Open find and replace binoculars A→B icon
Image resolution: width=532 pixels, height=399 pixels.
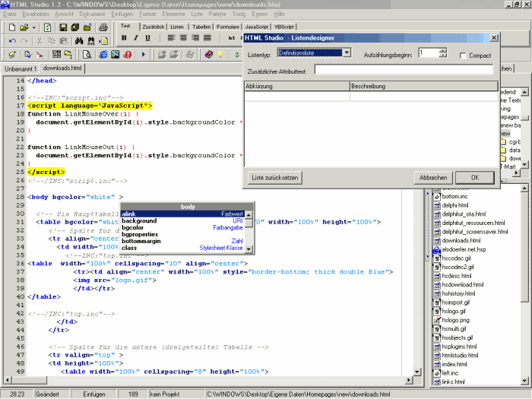point(91,41)
